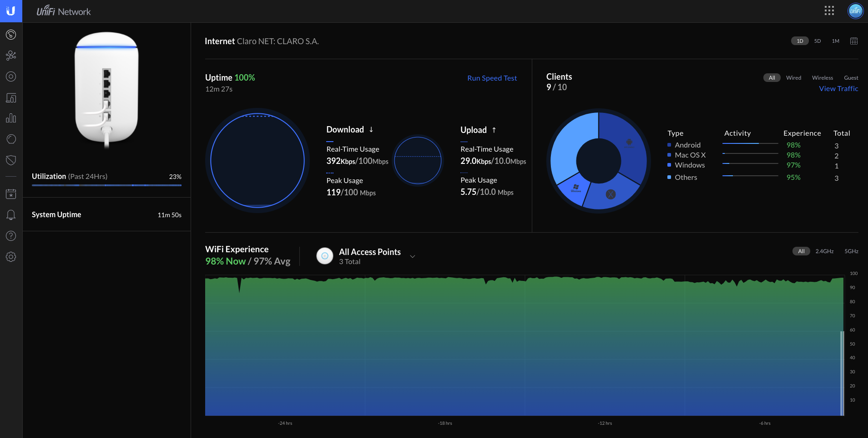Open the Clients devices icon in sidebar

coord(11,97)
